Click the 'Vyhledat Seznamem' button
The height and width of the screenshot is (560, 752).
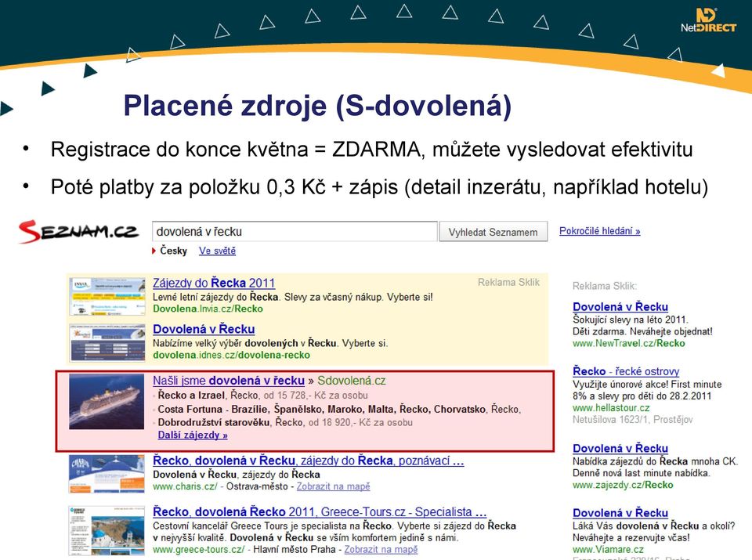point(493,232)
